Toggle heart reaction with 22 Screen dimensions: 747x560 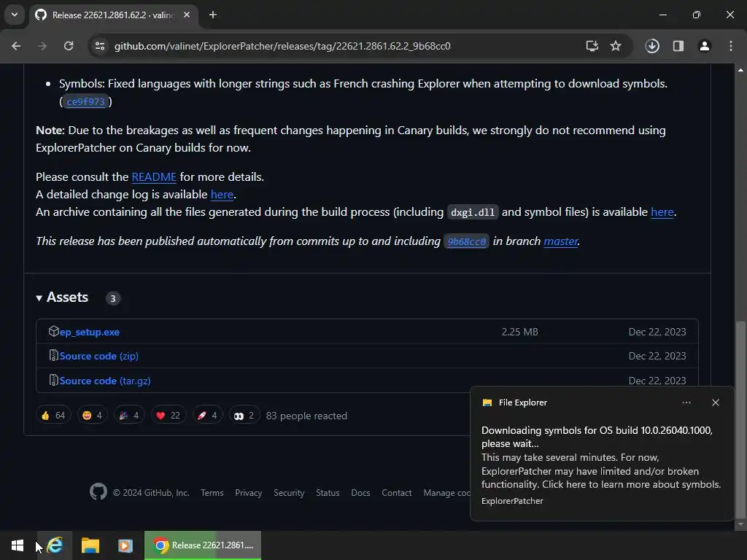(x=169, y=416)
